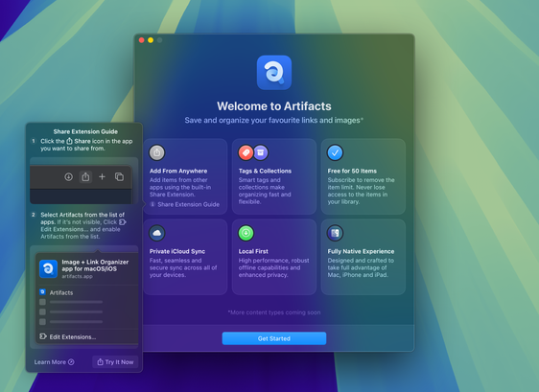Click the plus icon in guide toolbar preview
This screenshot has height=392, width=539.
click(x=102, y=177)
